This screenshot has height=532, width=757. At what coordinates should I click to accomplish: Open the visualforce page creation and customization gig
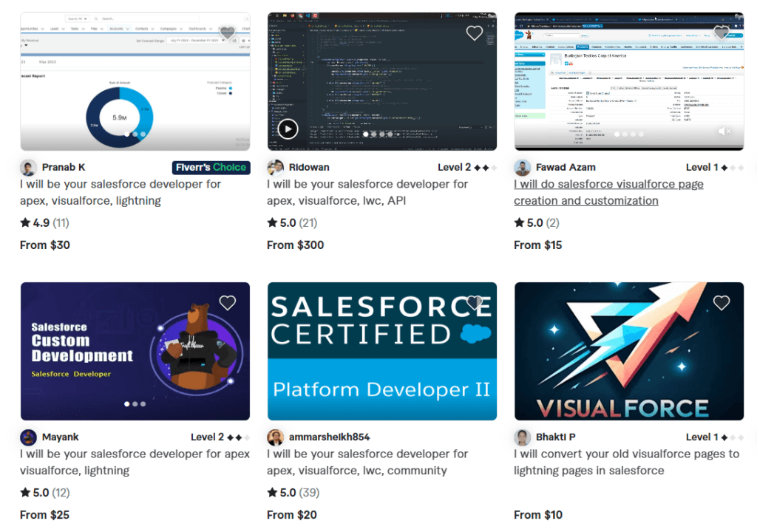pos(608,192)
